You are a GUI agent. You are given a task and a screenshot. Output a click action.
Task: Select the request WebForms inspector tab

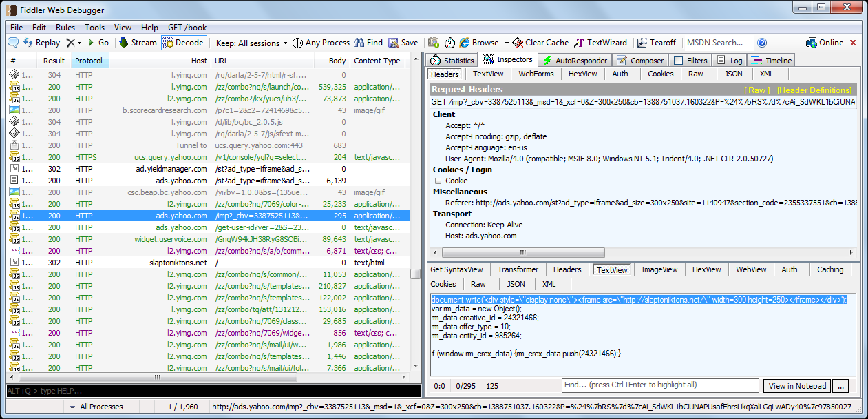click(536, 74)
